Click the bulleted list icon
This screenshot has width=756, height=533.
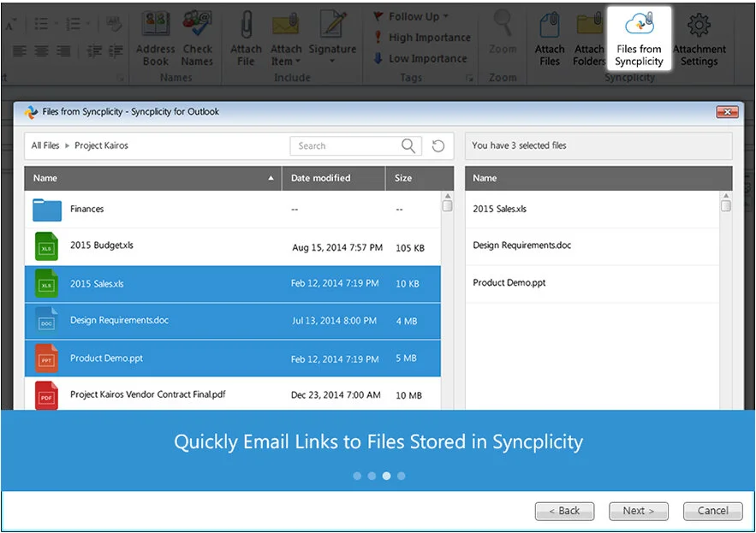pos(41,23)
